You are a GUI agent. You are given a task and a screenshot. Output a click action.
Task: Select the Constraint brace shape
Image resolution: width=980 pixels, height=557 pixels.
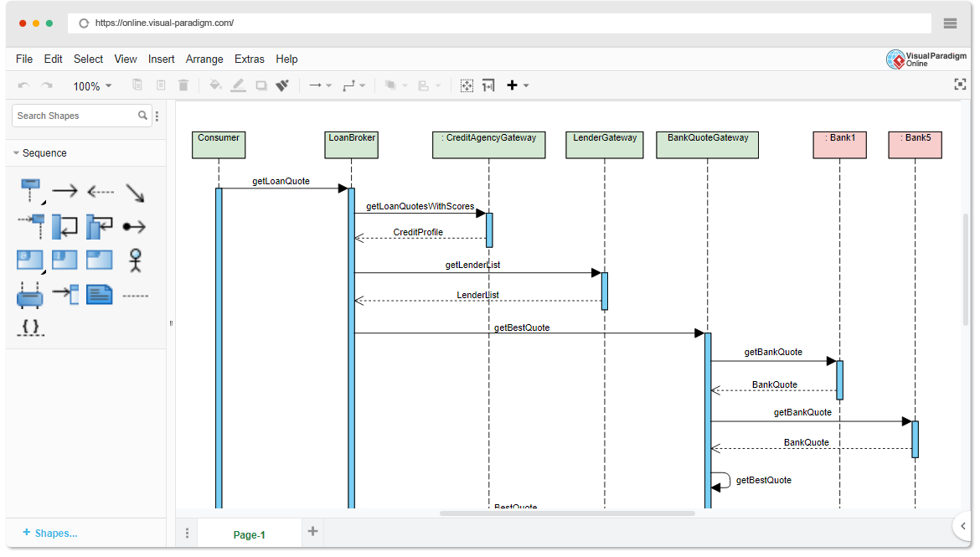pos(30,327)
